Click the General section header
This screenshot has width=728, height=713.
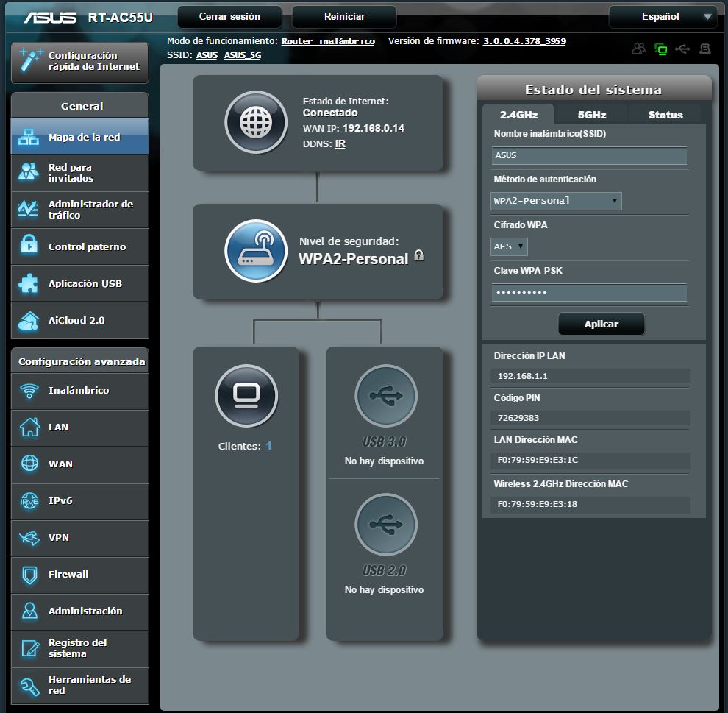click(x=80, y=105)
